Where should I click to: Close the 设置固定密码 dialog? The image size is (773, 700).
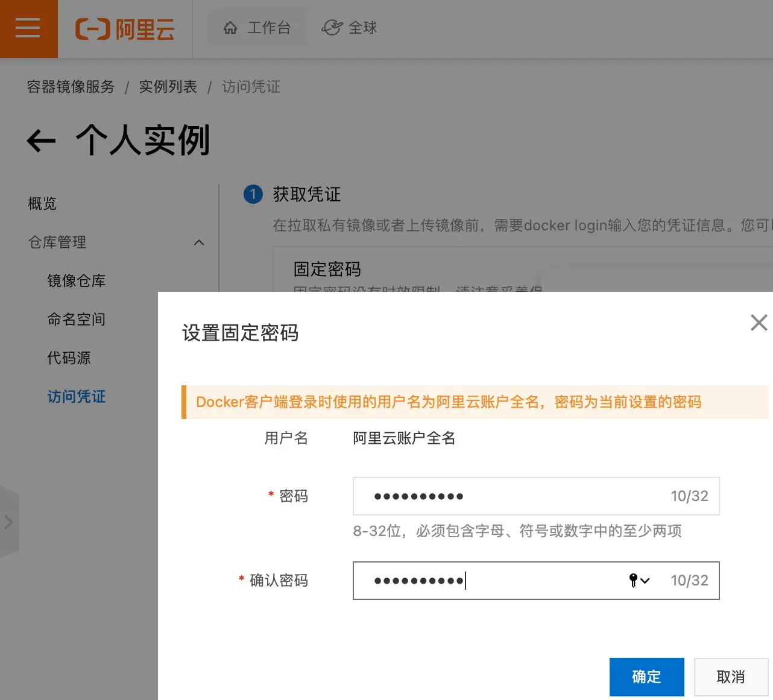pos(759,323)
